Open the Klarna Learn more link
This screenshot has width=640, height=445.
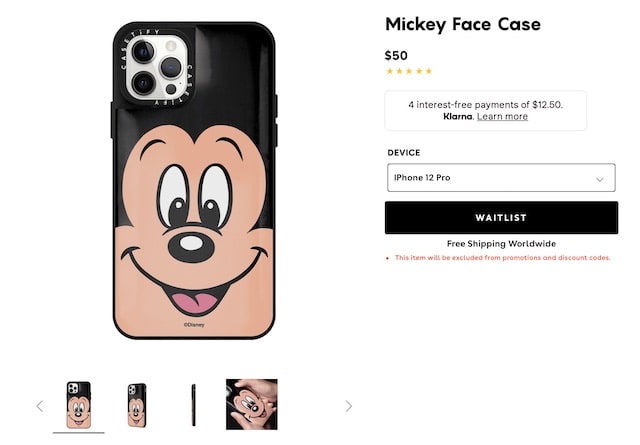coord(502,116)
